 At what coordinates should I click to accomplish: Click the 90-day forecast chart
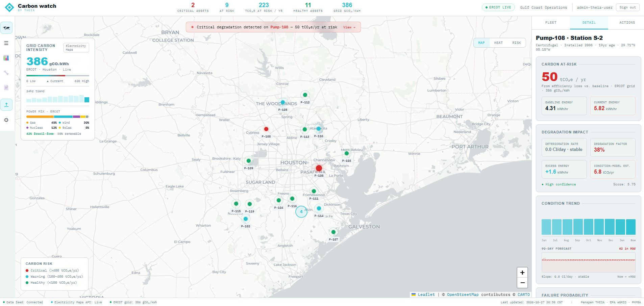point(589,262)
